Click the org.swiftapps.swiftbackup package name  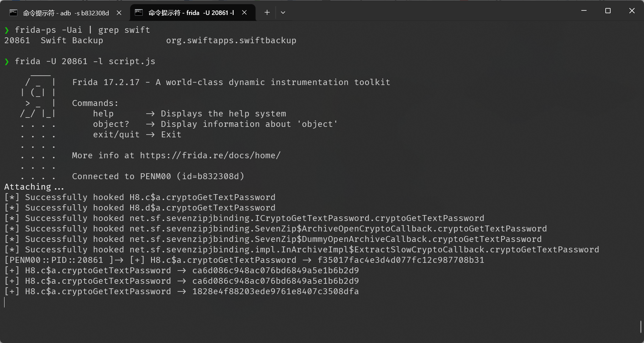[231, 40]
